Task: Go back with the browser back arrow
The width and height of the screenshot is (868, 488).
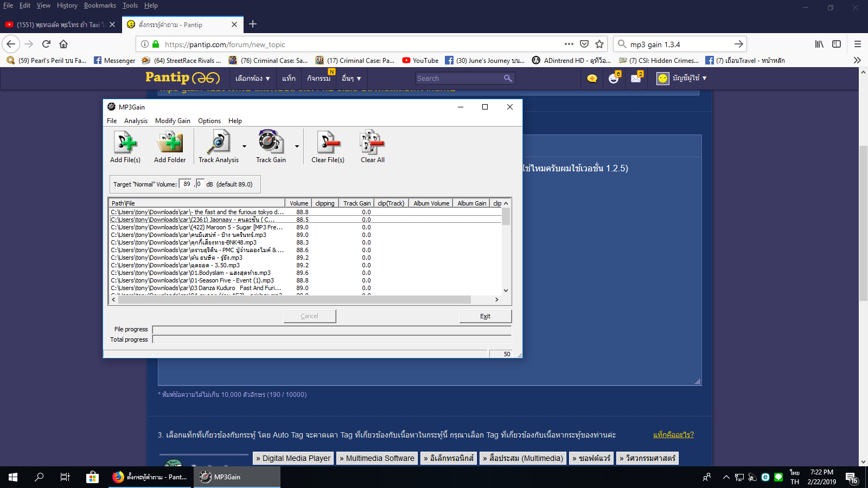Action: pyautogui.click(x=11, y=44)
